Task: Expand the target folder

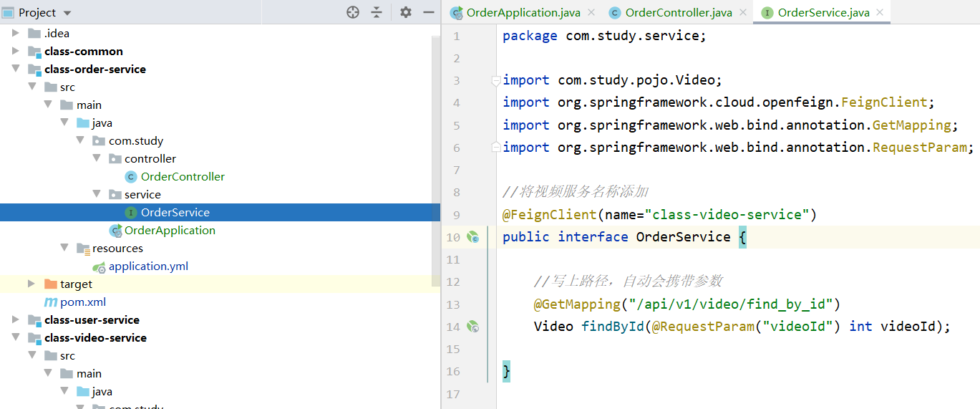Action: coord(31,284)
